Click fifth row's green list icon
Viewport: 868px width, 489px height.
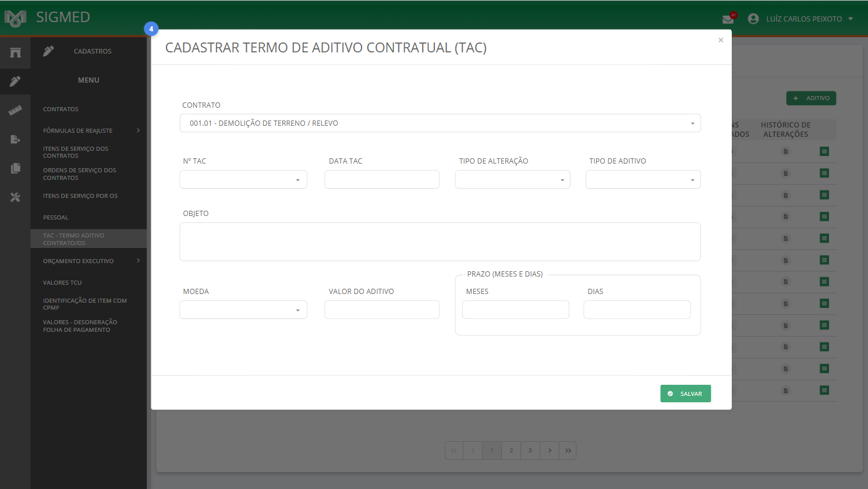coord(824,238)
